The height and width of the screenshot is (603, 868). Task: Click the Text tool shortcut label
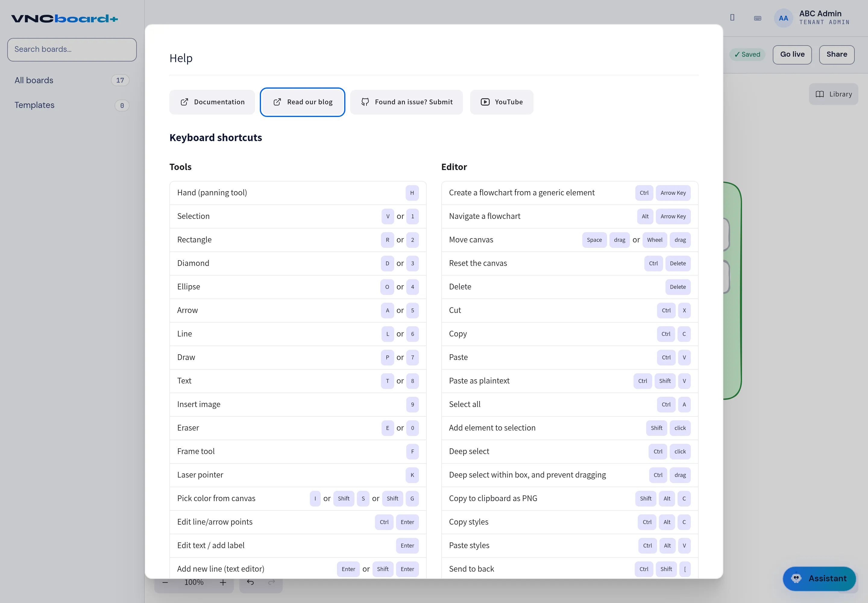pyautogui.click(x=184, y=380)
